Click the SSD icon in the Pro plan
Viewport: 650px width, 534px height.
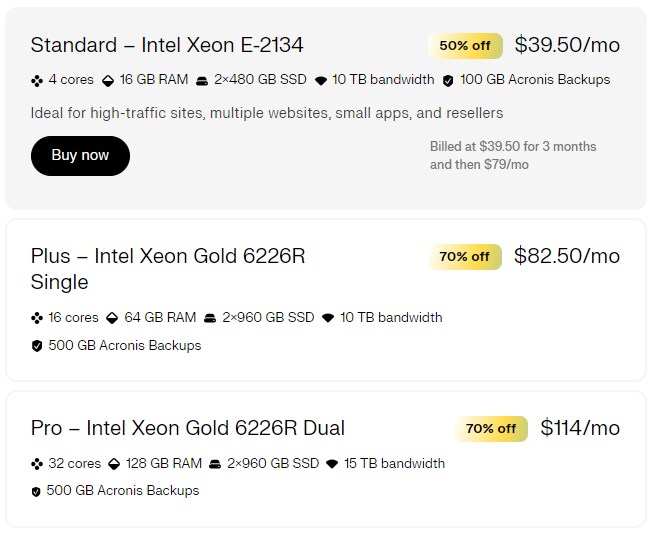coord(215,464)
